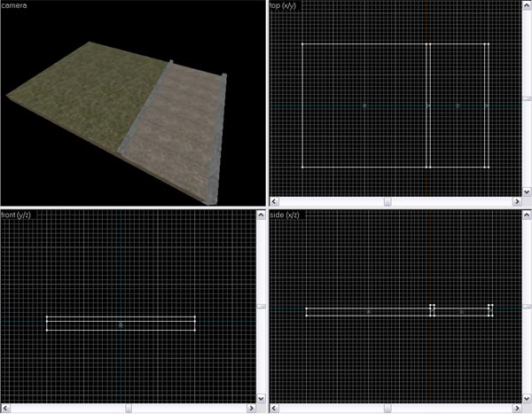Click the camera viewport label
Screen dimensions: 532x414
16,5
